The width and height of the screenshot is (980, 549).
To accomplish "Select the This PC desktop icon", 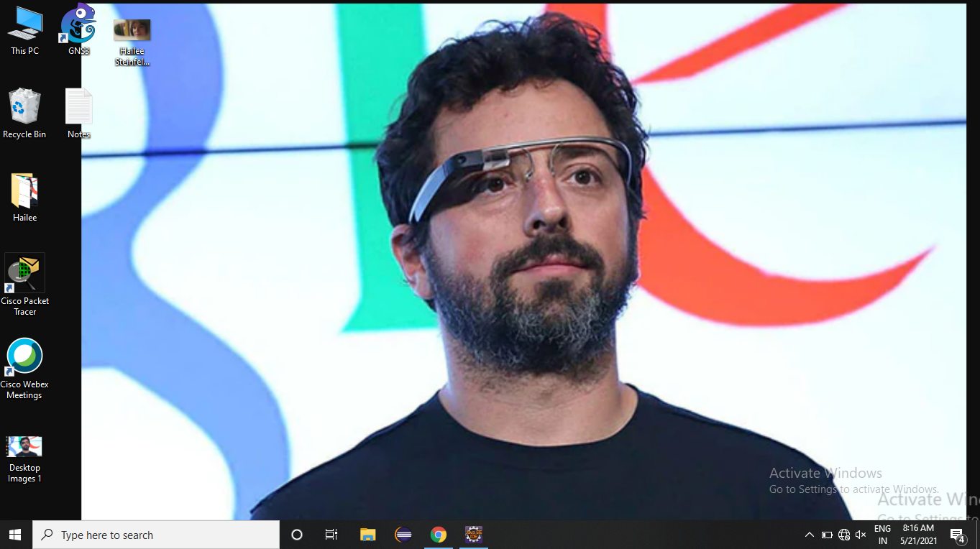I will (x=24, y=30).
